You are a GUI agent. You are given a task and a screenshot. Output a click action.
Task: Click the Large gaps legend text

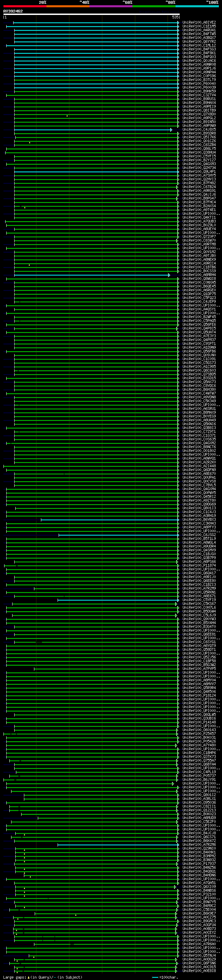point(43,977)
